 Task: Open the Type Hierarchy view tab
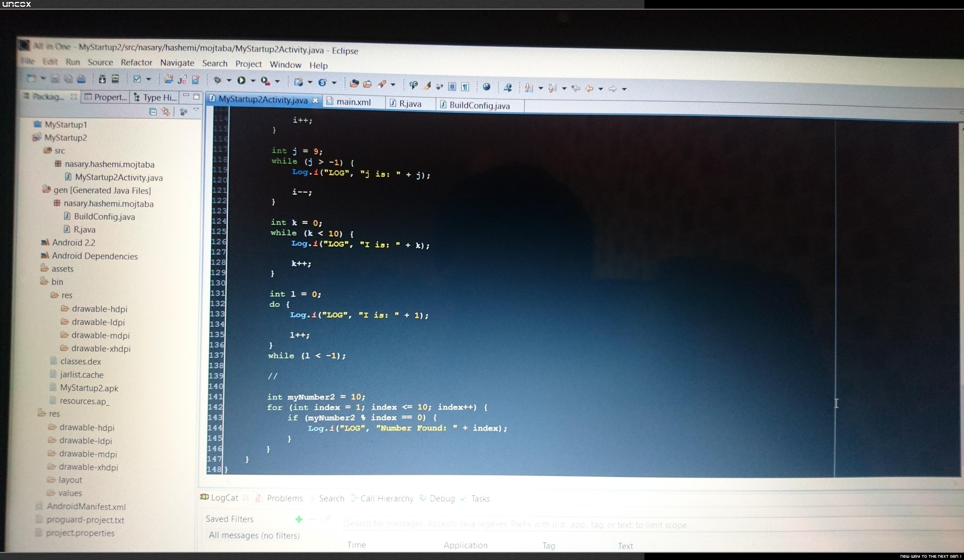155,98
